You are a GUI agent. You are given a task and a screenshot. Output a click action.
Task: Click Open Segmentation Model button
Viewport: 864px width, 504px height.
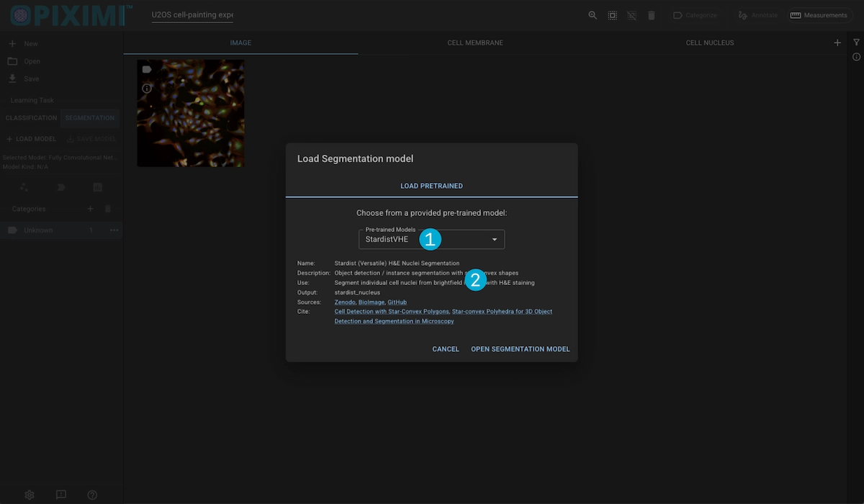coord(520,349)
